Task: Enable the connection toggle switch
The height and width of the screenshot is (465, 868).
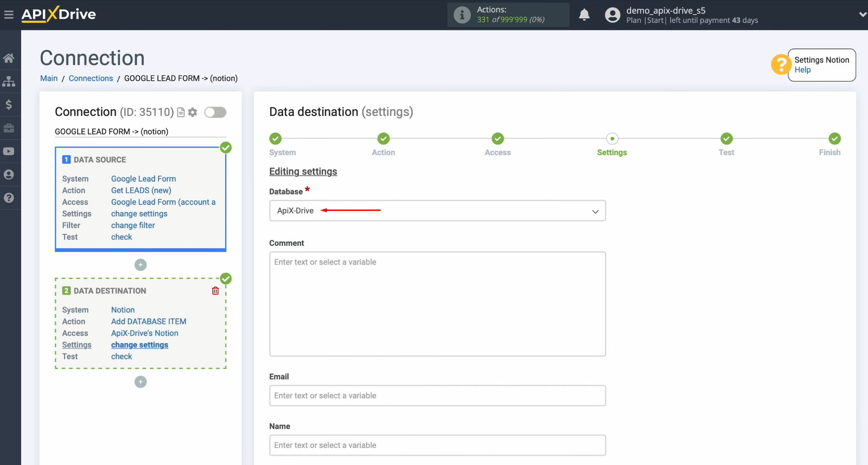Action: (215, 112)
